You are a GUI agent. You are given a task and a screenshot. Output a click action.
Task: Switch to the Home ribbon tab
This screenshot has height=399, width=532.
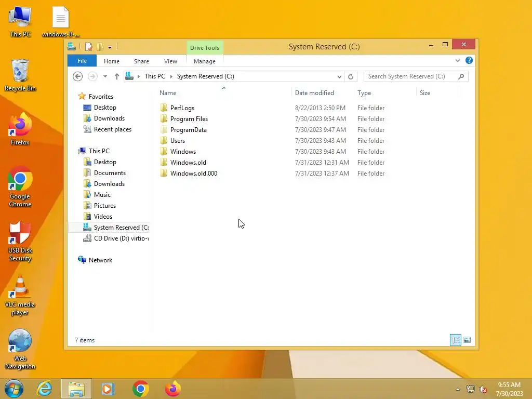(x=112, y=61)
